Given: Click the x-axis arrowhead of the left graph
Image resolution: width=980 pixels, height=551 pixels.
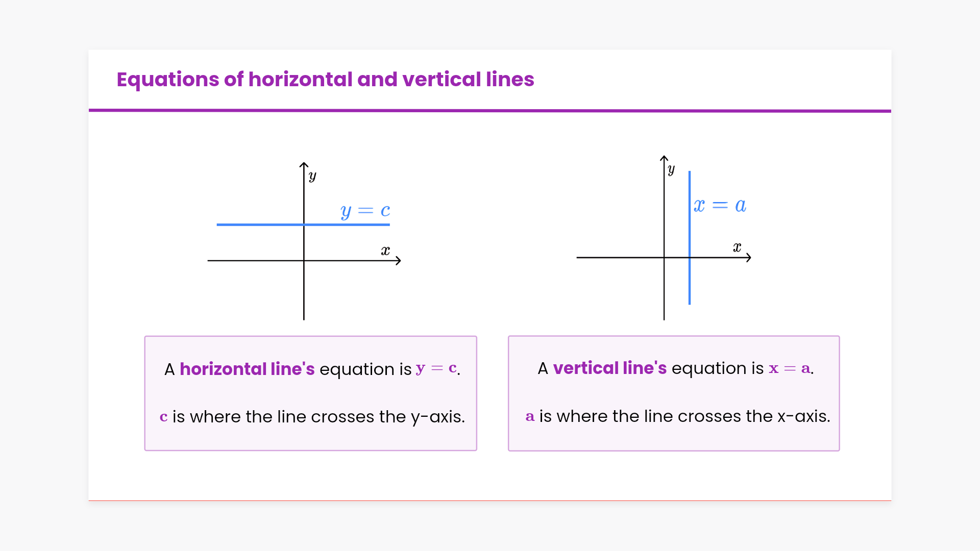Looking at the screenshot, I should [399, 261].
